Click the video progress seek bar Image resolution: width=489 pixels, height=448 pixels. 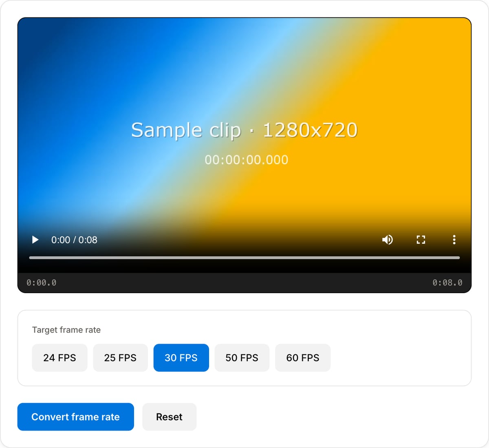point(244,258)
